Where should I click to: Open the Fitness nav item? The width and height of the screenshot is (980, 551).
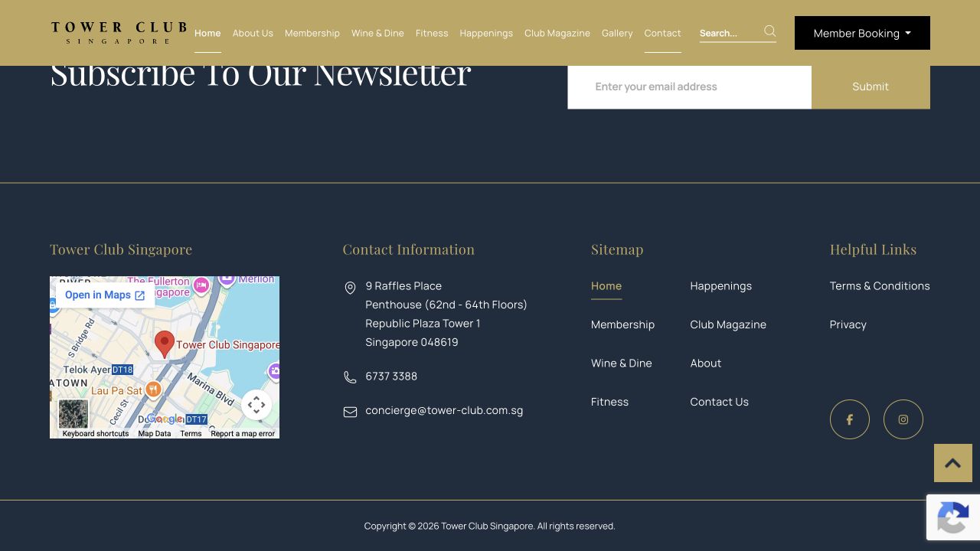[432, 33]
